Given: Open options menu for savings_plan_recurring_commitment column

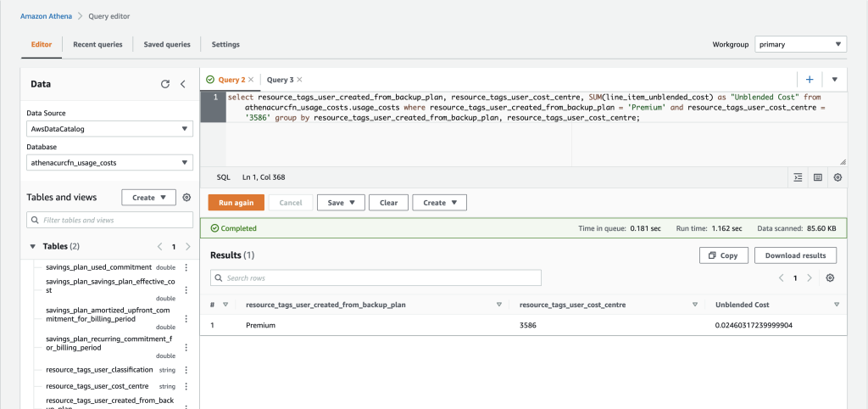Looking at the screenshot, I should pos(186,348).
